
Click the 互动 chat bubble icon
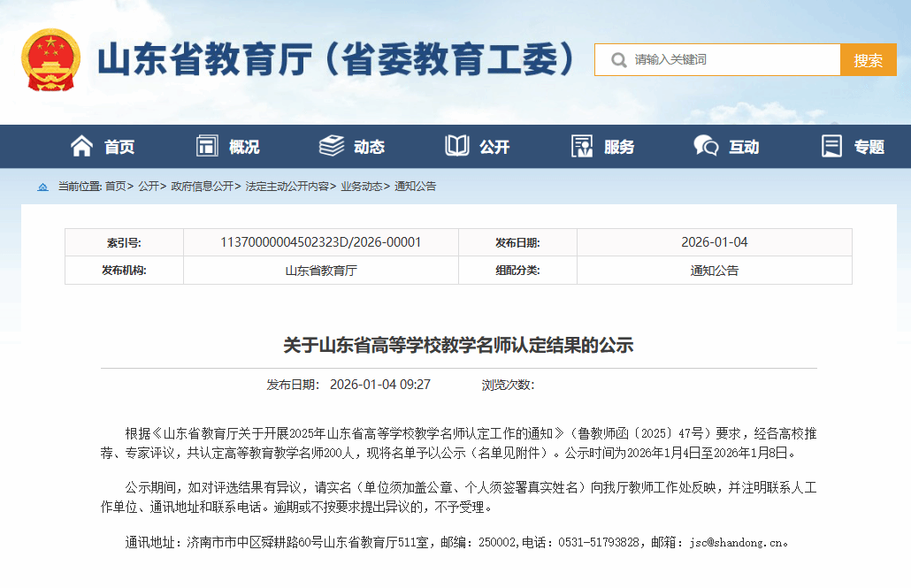(706, 147)
